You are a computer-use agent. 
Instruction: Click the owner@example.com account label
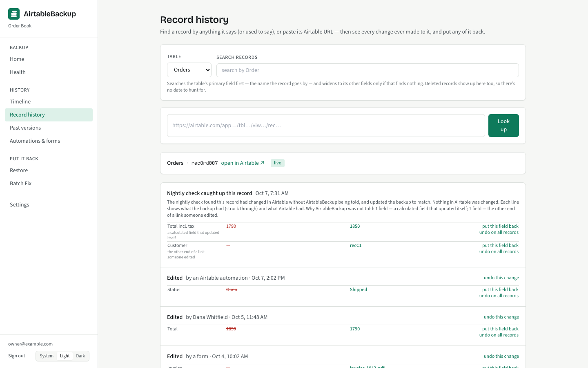pos(30,344)
